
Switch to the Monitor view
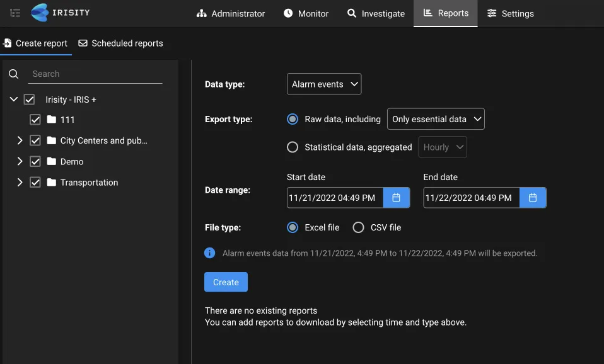(306, 13)
